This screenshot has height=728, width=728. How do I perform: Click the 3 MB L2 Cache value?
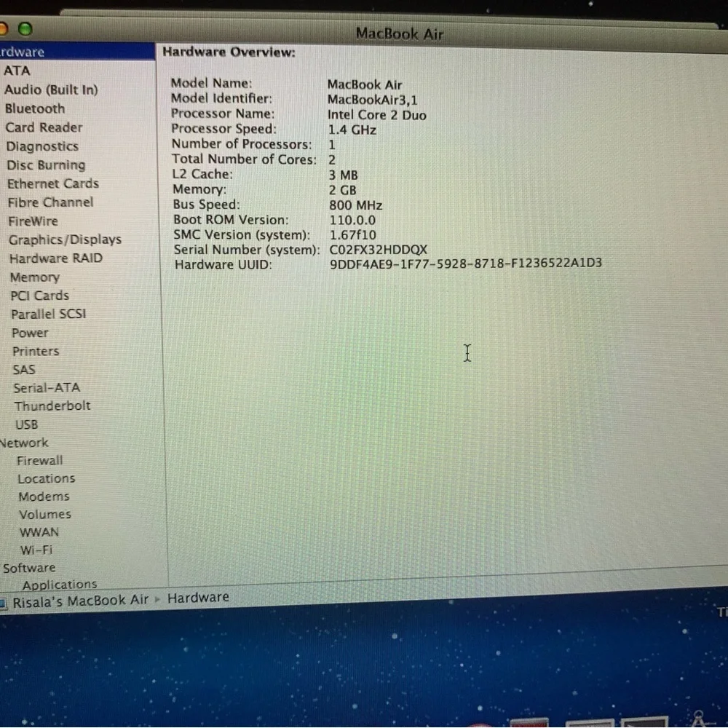(343, 175)
